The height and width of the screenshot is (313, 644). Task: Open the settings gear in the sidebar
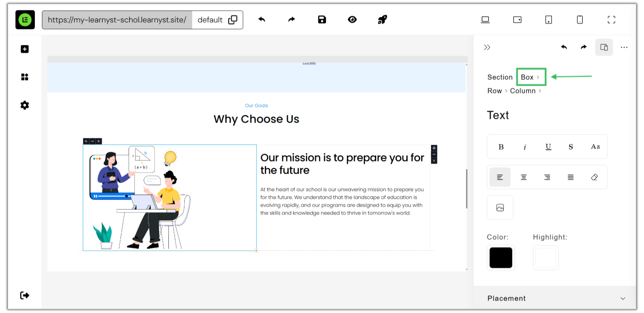25,105
